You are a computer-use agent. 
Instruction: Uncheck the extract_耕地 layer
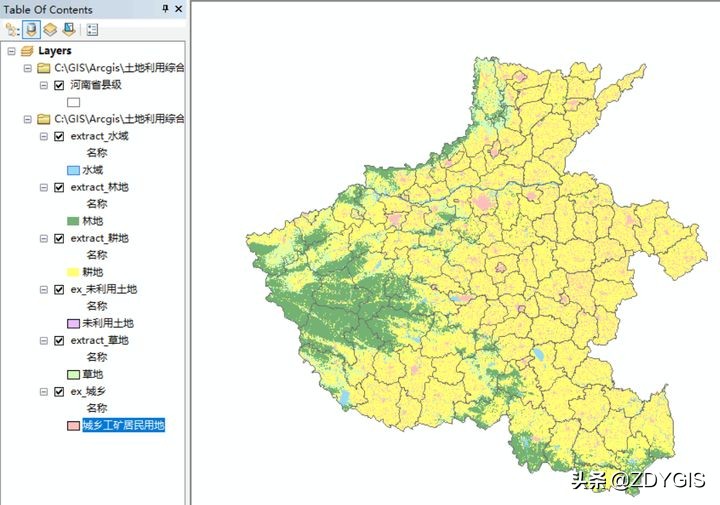click(x=59, y=238)
